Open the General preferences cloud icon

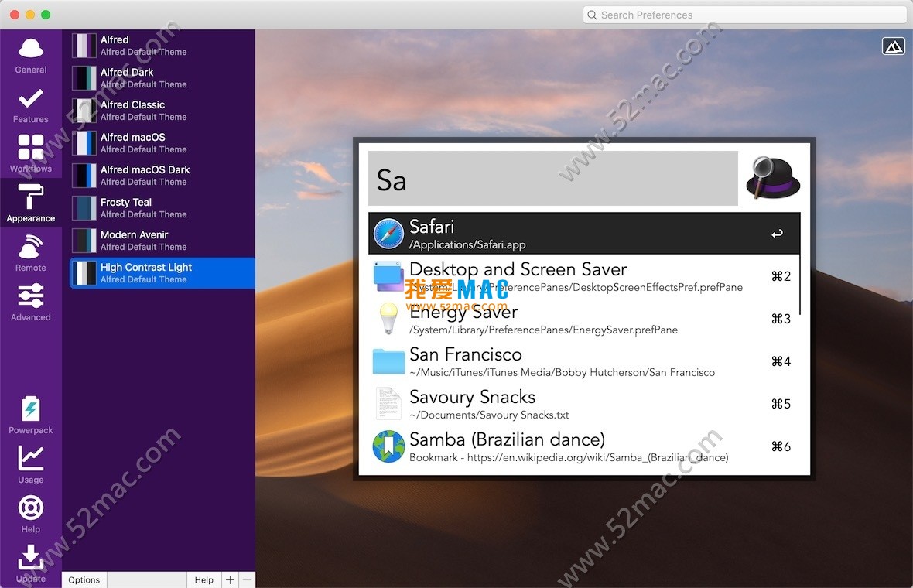point(31,48)
